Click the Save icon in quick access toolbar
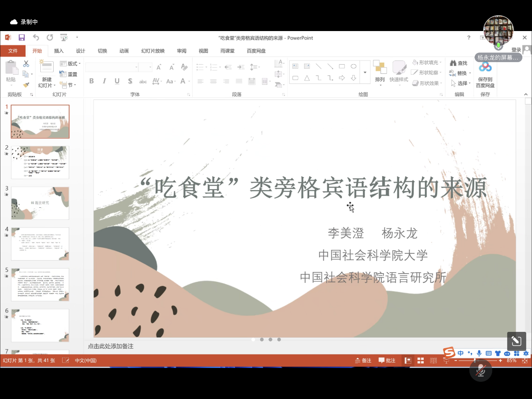The image size is (532, 399). pyautogui.click(x=21, y=37)
